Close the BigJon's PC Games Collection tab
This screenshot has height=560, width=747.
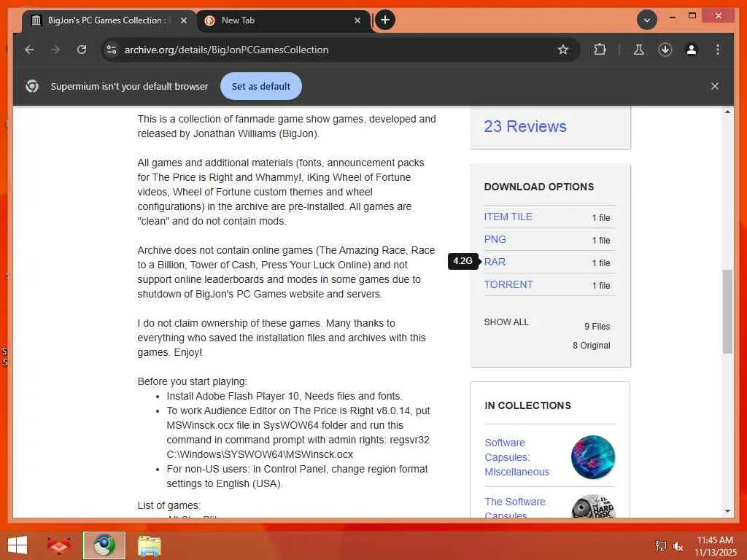tap(183, 20)
